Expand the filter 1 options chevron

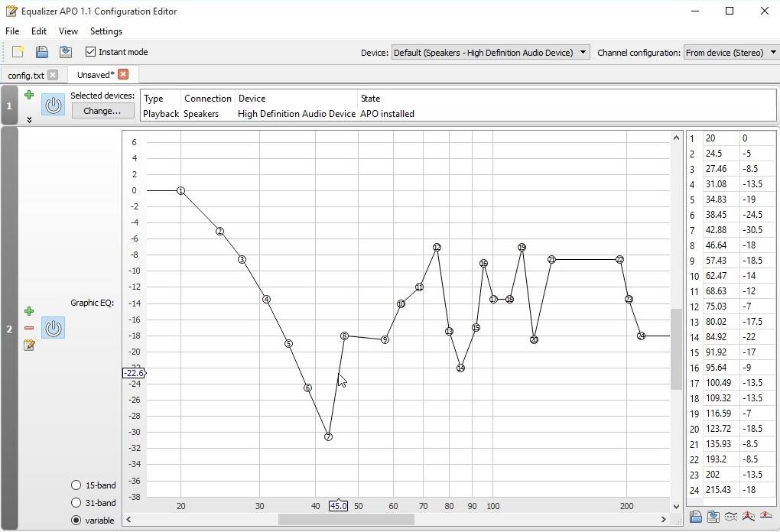pos(29,120)
